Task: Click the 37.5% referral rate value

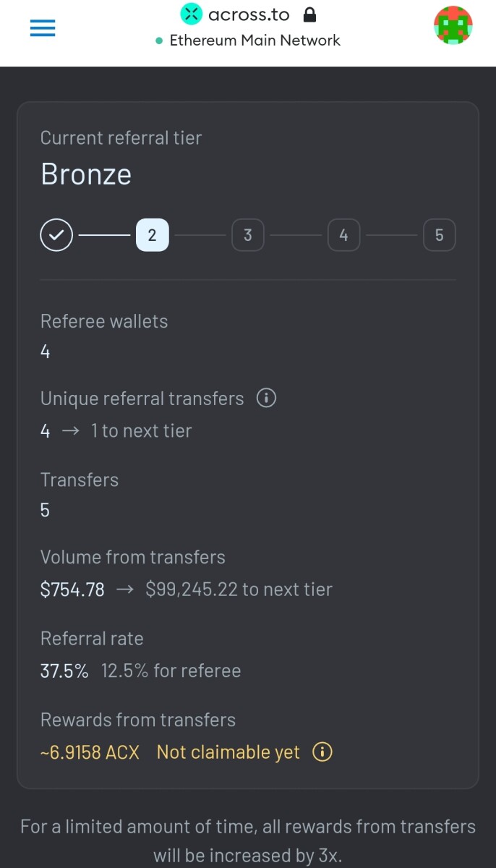Action: 64,671
